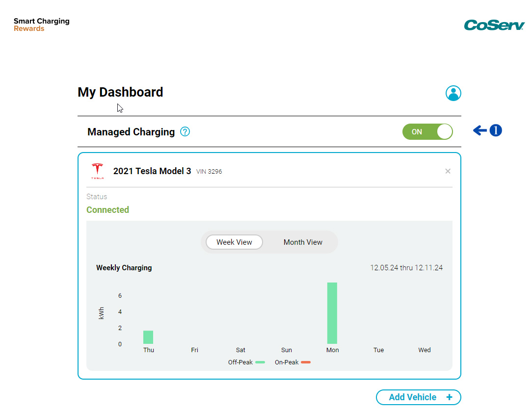Click the Fri axis label
The image size is (532, 412).
[x=194, y=350]
